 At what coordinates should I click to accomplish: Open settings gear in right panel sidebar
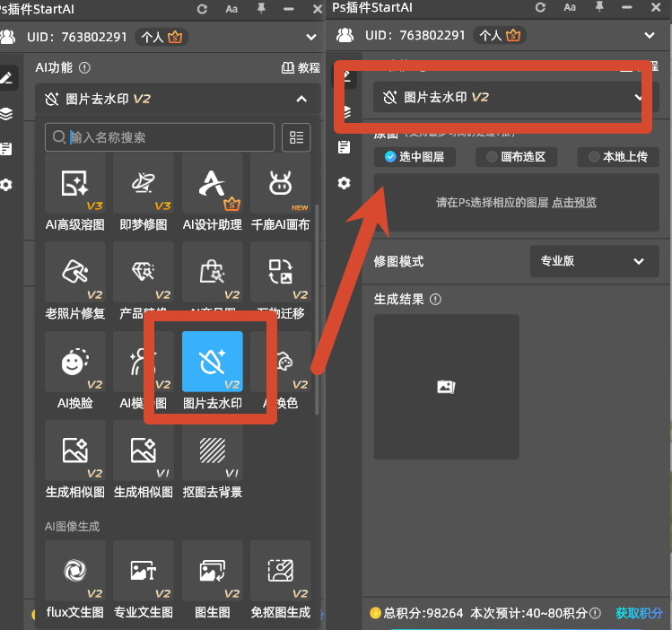click(x=344, y=183)
